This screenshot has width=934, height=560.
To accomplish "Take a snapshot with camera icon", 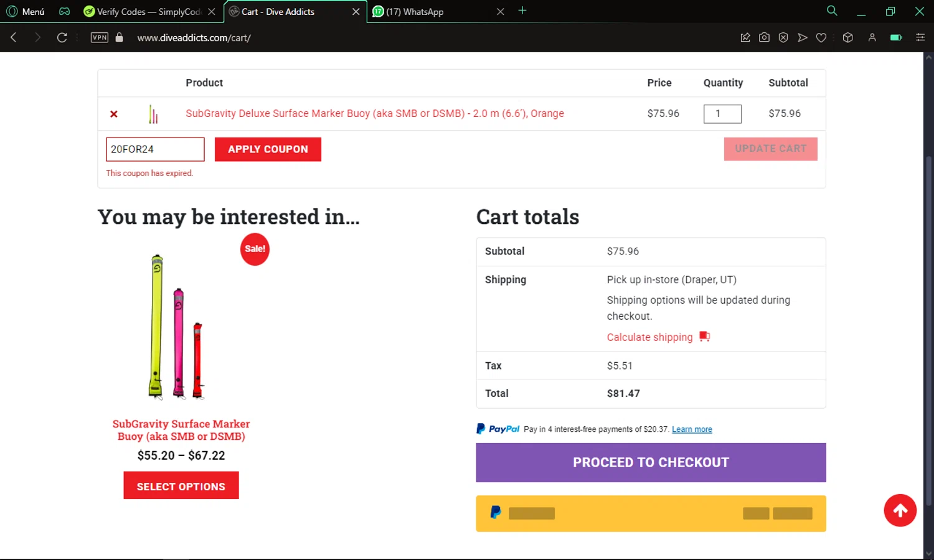I will click(x=764, y=37).
